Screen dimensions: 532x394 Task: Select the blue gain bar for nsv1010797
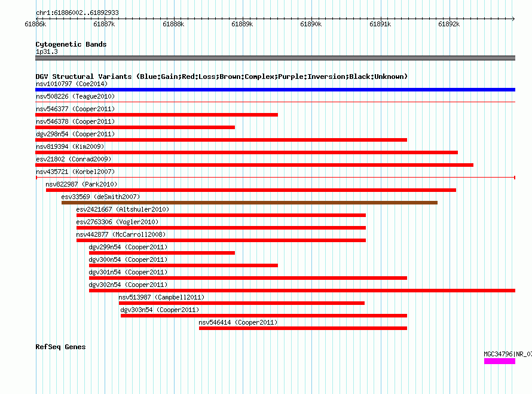point(275,90)
